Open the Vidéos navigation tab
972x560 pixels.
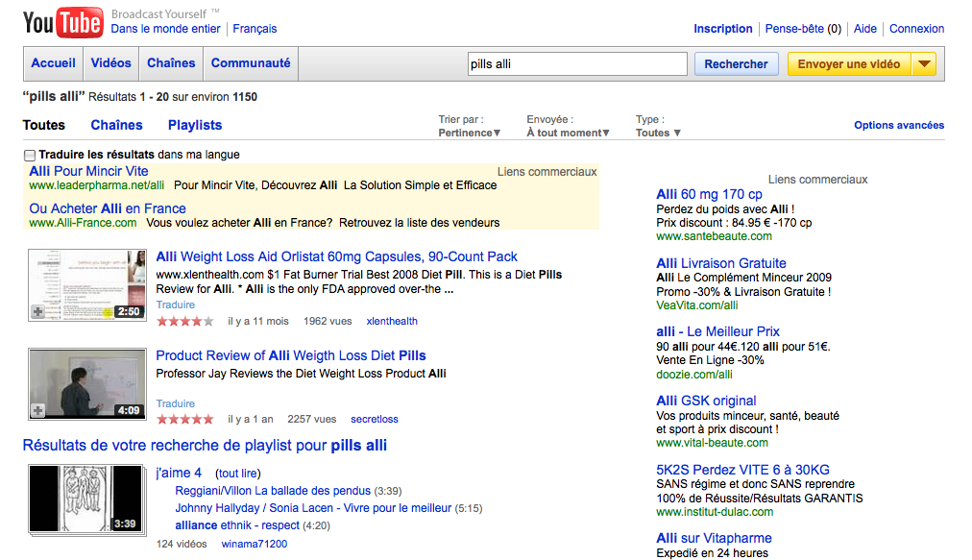point(111,63)
